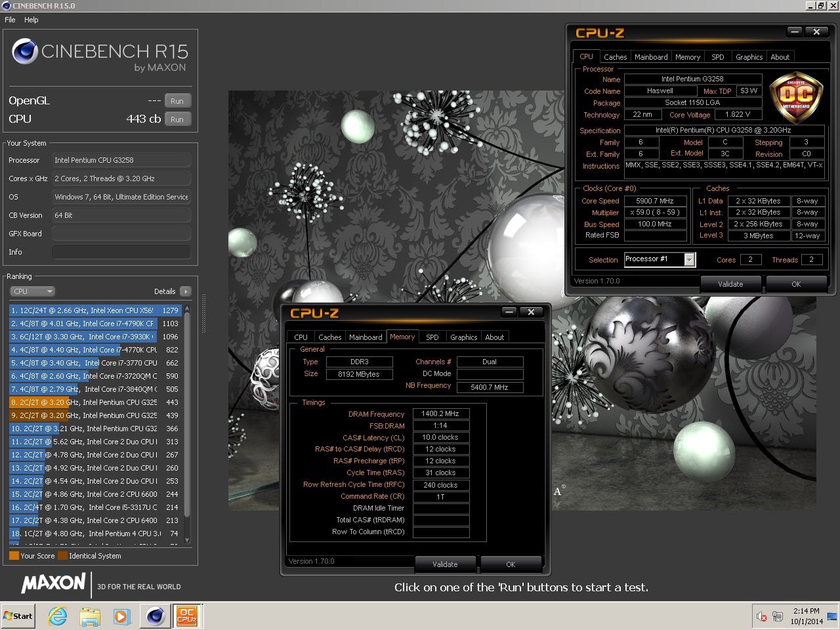Switch to CPU tab in lower CPU-Z
The height and width of the screenshot is (630, 840).
click(x=301, y=337)
